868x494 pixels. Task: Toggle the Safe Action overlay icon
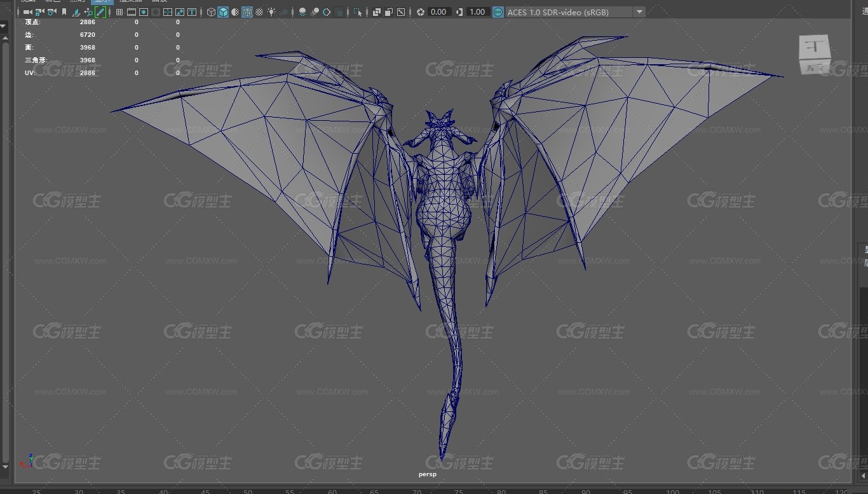(x=180, y=12)
